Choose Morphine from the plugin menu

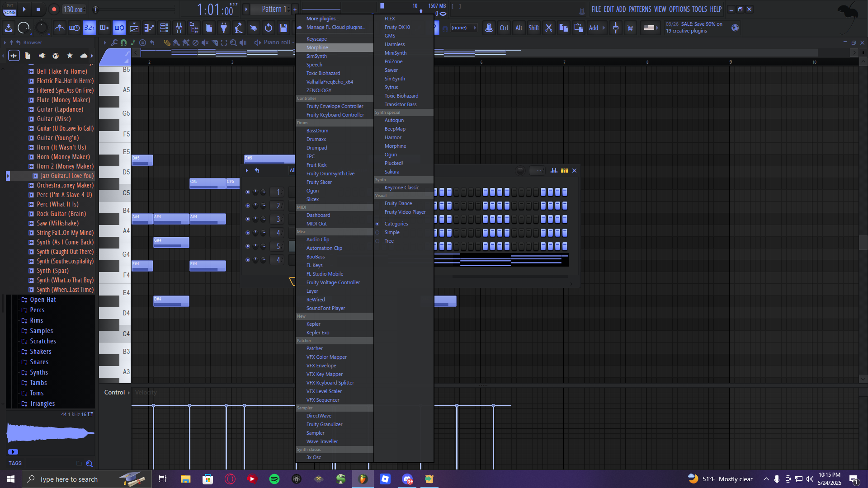(x=317, y=47)
